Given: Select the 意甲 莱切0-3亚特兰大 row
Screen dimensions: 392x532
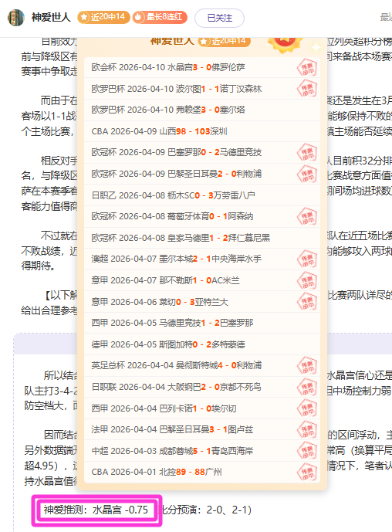Looking at the screenshot, I should click(x=202, y=302).
